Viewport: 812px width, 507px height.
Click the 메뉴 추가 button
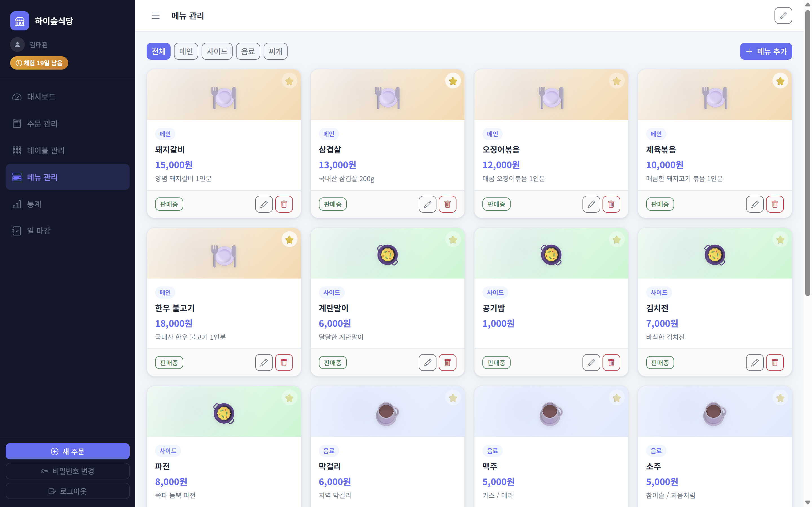766,51
